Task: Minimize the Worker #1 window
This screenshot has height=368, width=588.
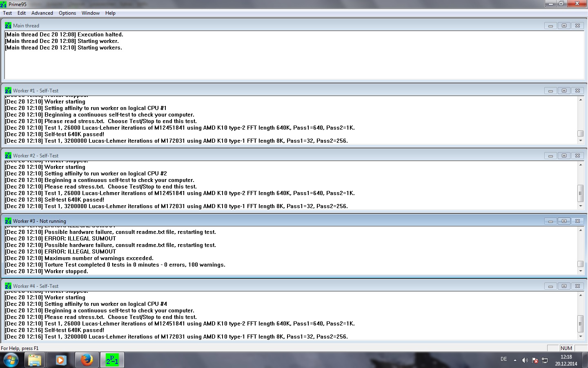Action: (550, 90)
